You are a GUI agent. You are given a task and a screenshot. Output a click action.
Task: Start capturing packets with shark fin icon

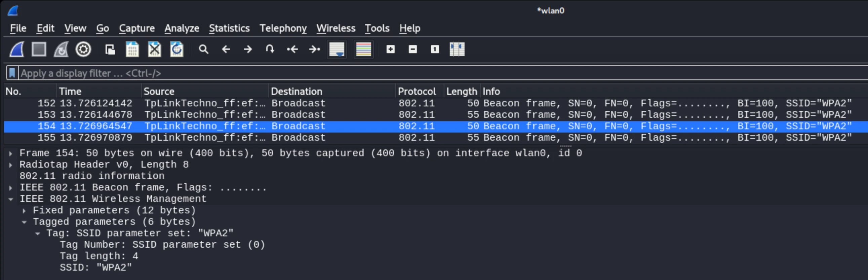coord(17,49)
